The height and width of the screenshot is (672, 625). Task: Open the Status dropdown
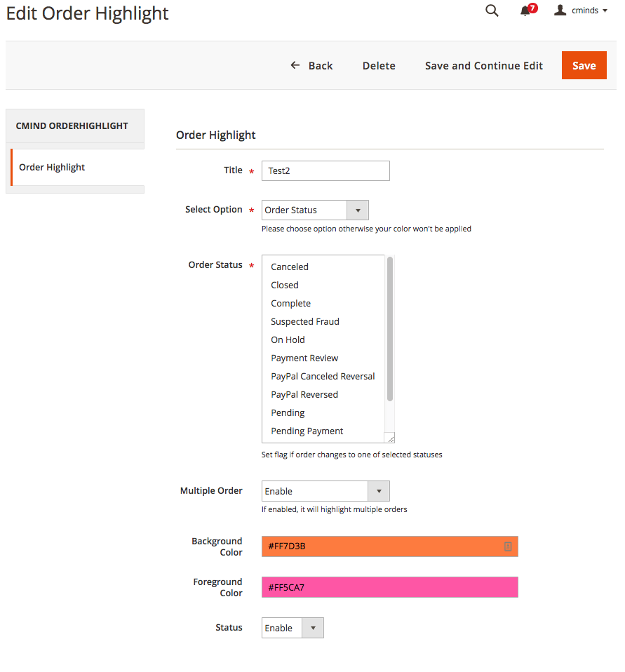(293, 628)
